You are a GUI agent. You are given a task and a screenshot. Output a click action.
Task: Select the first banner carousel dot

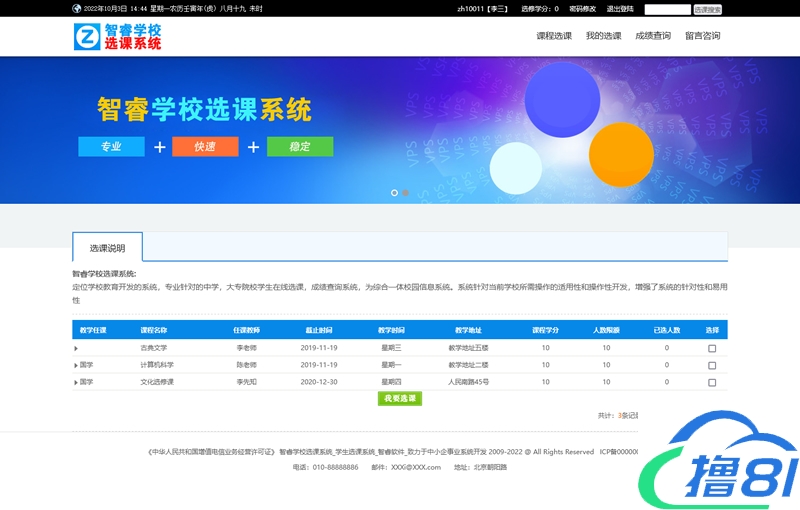pos(394,193)
